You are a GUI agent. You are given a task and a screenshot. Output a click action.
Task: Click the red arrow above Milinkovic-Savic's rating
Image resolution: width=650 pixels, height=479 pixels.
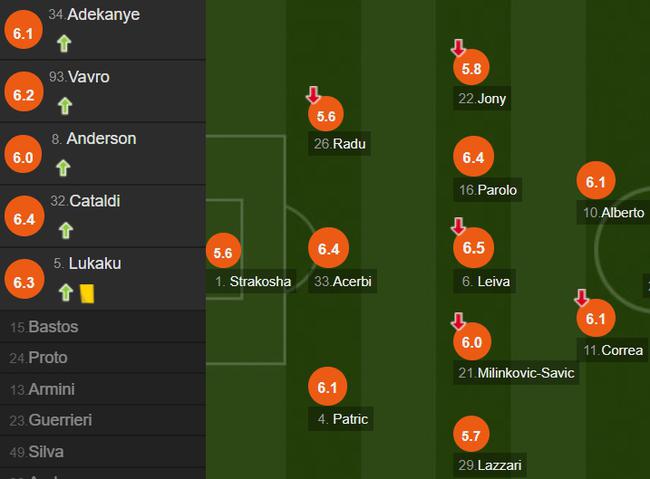[x=458, y=321]
